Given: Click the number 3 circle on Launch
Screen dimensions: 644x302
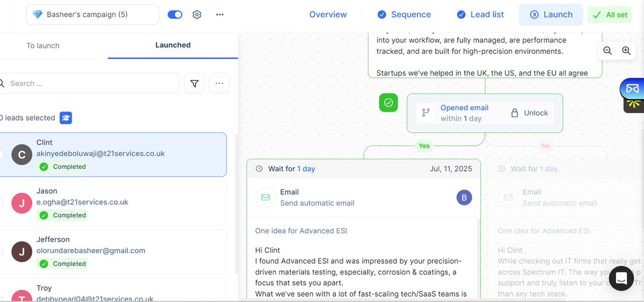Looking at the screenshot, I should (x=534, y=15).
